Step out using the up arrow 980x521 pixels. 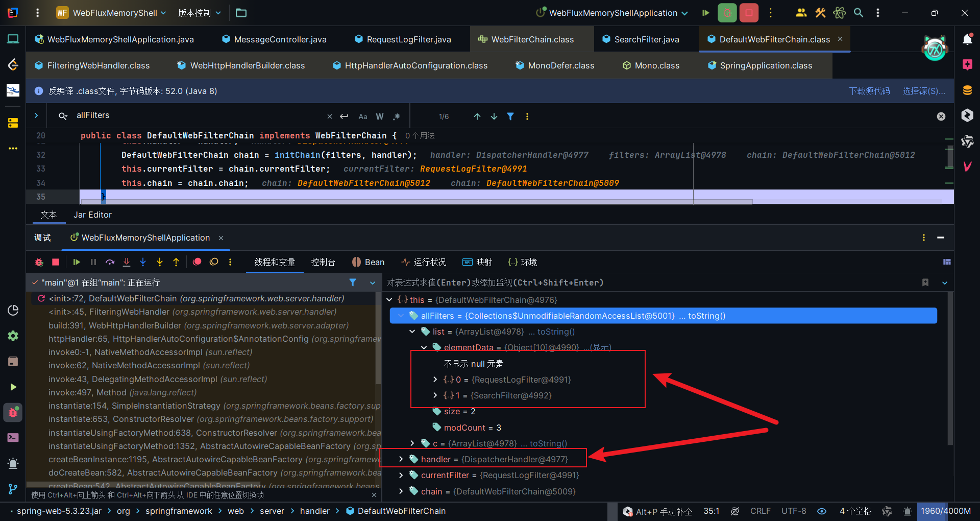(176, 262)
